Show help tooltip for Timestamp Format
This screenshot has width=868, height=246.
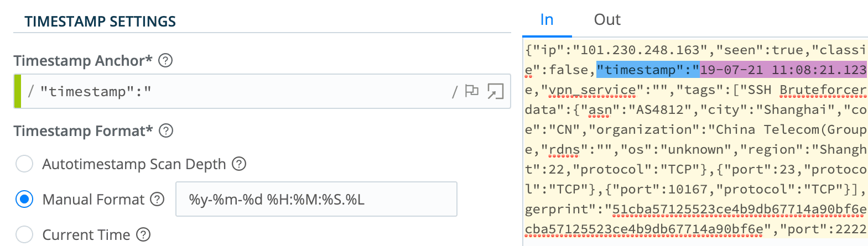click(166, 131)
